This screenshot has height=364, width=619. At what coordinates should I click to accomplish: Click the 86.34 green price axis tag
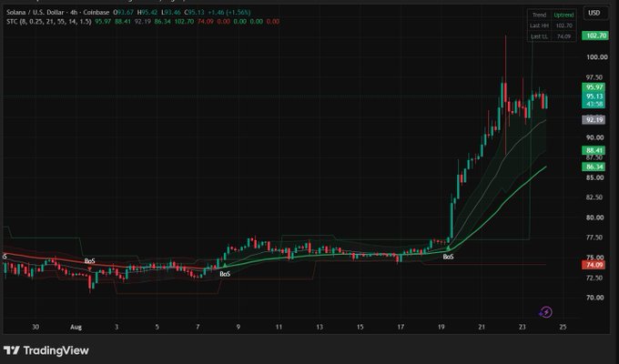pyautogui.click(x=594, y=167)
